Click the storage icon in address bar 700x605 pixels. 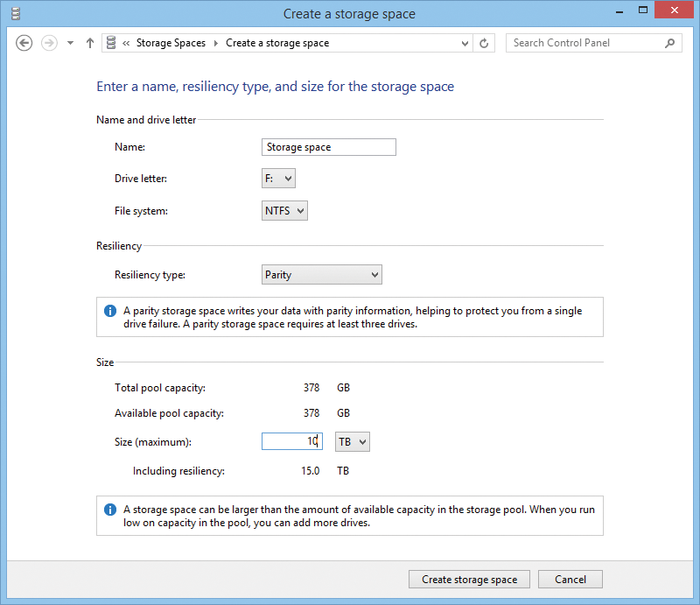point(111,43)
